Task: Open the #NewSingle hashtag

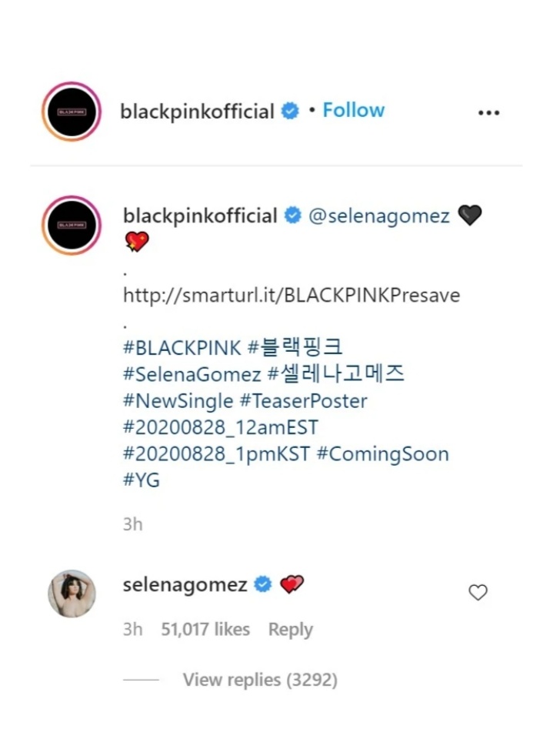Action: pyautogui.click(x=178, y=401)
